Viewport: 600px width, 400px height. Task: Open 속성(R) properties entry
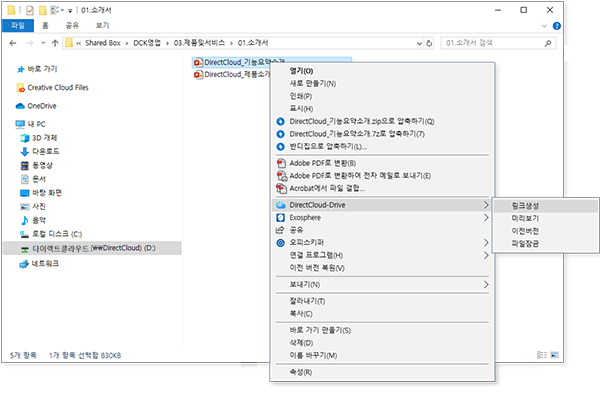[383, 372]
